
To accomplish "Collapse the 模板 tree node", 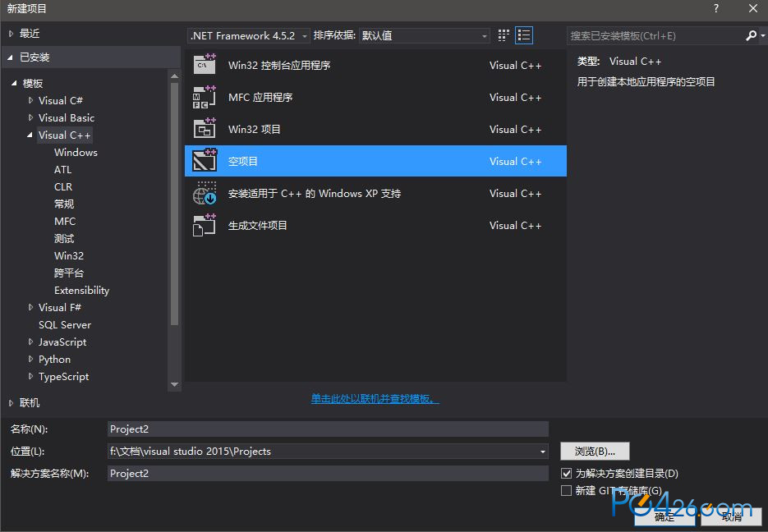I will [x=14, y=83].
